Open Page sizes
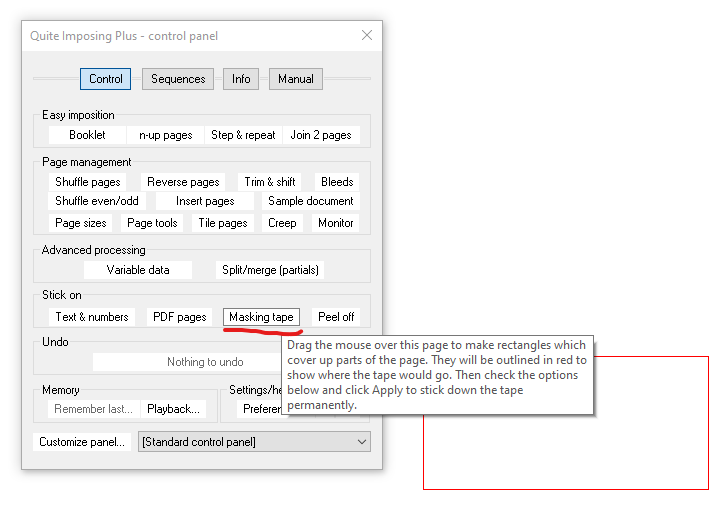The image size is (728, 514). [x=81, y=223]
